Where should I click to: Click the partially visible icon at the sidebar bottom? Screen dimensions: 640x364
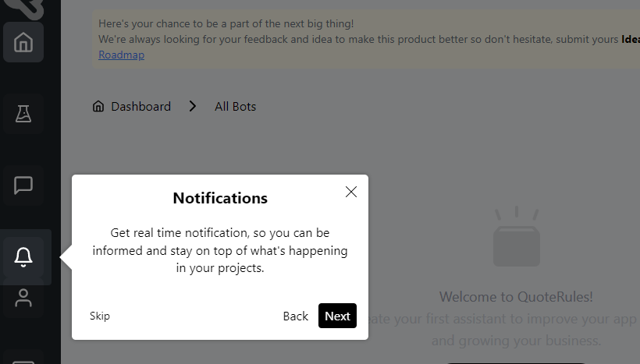[x=23, y=358]
